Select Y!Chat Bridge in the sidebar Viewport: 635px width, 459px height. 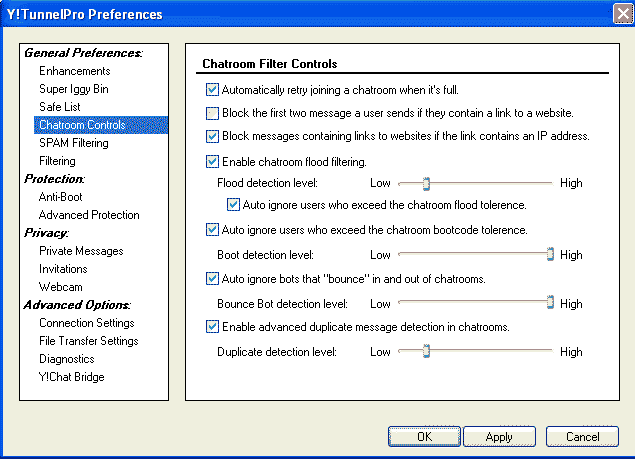tap(72, 377)
